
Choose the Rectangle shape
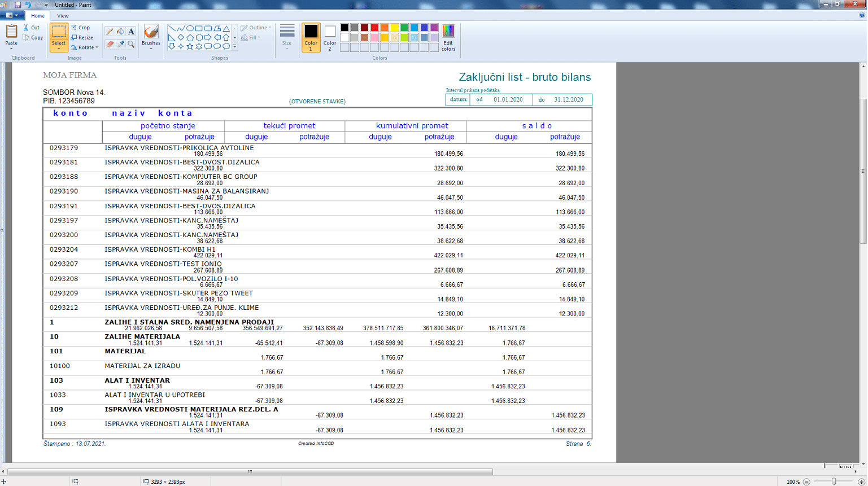pyautogui.click(x=199, y=28)
